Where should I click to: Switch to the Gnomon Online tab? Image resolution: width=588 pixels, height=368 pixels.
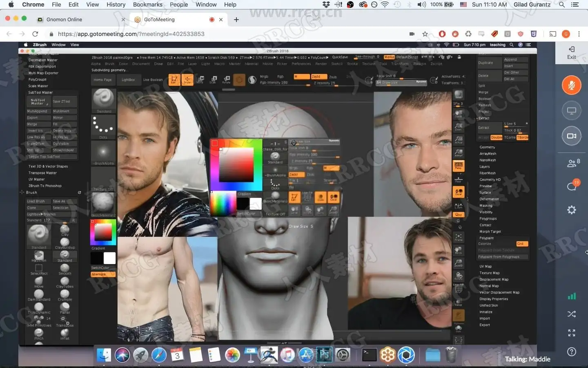click(x=64, y=20)
